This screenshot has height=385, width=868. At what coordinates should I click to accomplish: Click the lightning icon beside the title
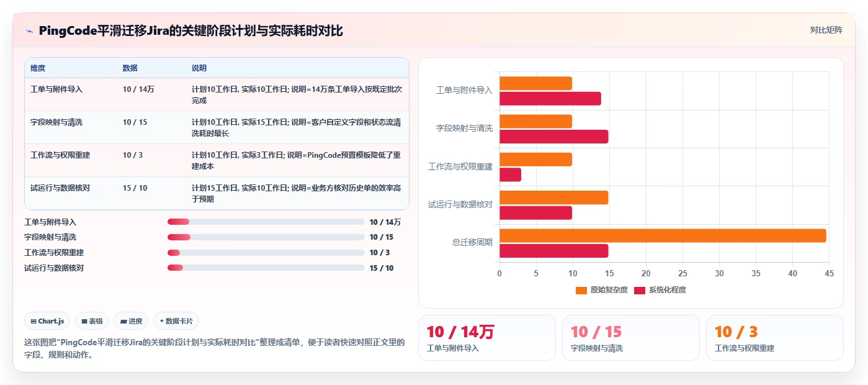point(29,31)
